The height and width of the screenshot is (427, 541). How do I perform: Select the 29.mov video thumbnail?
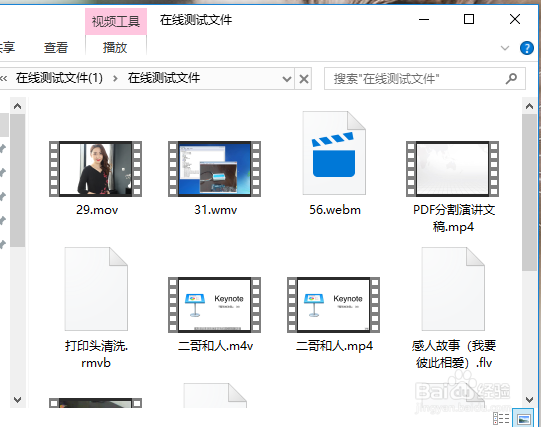pyautogui.click(x=96, y=169)
